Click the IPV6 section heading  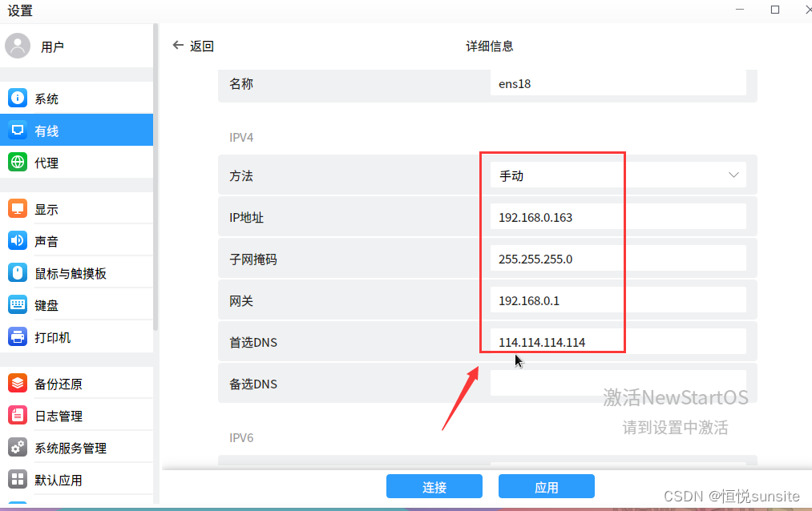[x=241, y=438]
